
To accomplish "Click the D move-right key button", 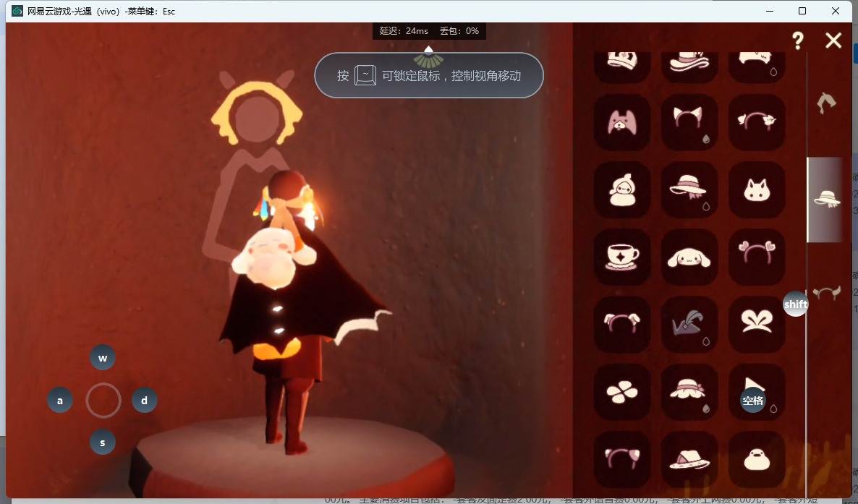I will 145,400.
